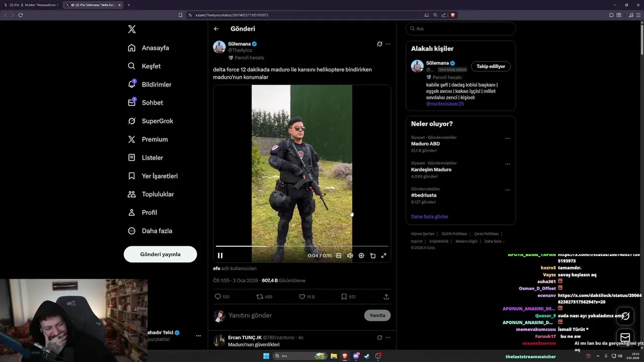Click the Ara search field
Image resolution: width=644 pixels, height=362 pixels.
[461, 29]
